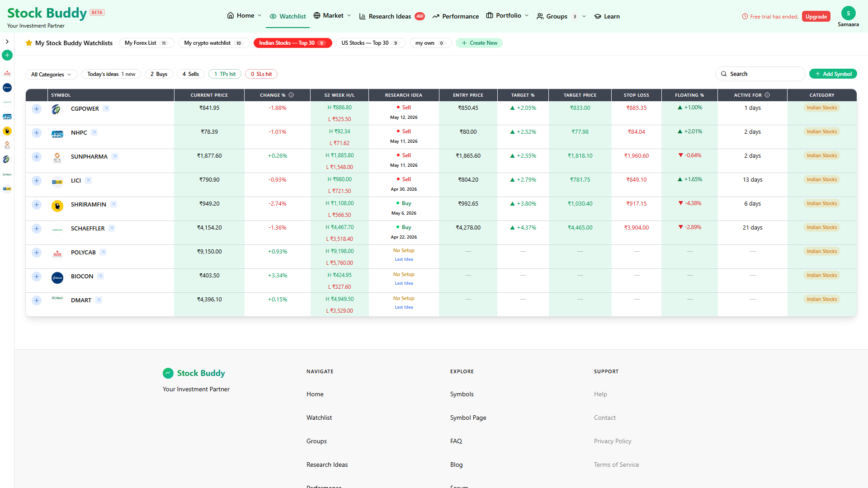Expand the LICI row with plus button
This screenshot has height=488, width=868.
(x=37, y=181)
